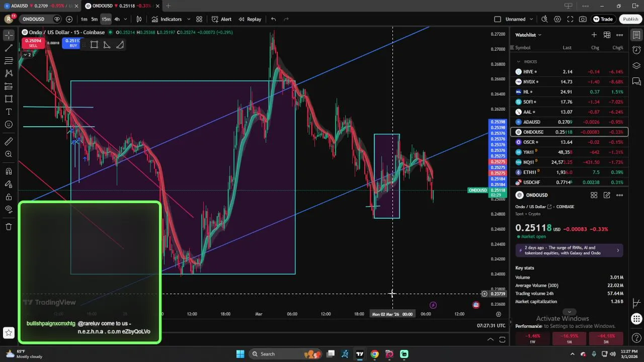The height and width of the screenshot is (362, 644).
Task: Create a new Alert
Action: coord(221,19)
